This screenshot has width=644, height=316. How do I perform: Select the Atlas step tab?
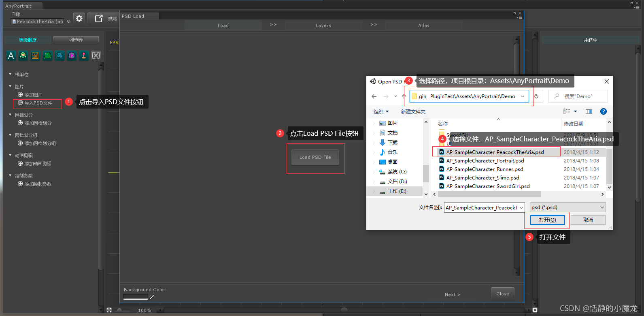(x=424, y=26)
